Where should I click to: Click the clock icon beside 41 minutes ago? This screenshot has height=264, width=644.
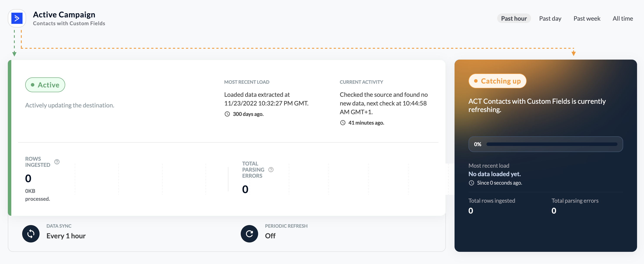click(343, 123)
